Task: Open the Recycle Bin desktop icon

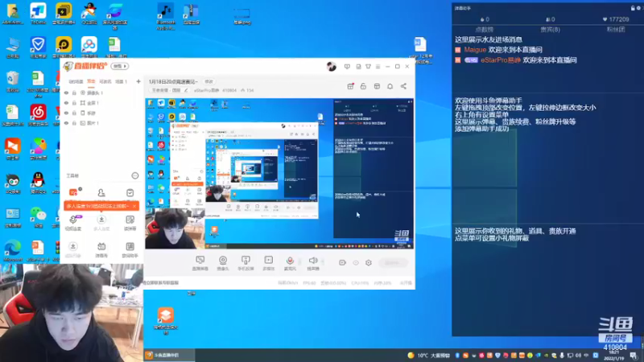Action: click(x=13, y=82)
